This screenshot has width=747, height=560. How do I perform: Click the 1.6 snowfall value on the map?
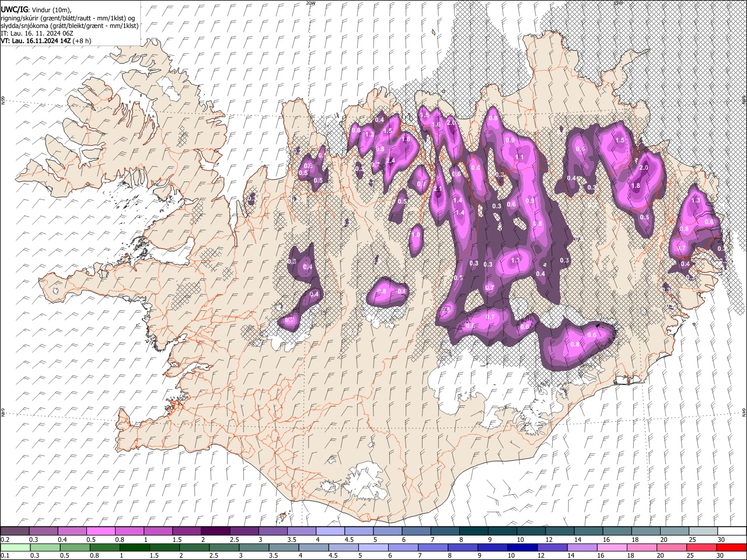click(x=436, y=125)
